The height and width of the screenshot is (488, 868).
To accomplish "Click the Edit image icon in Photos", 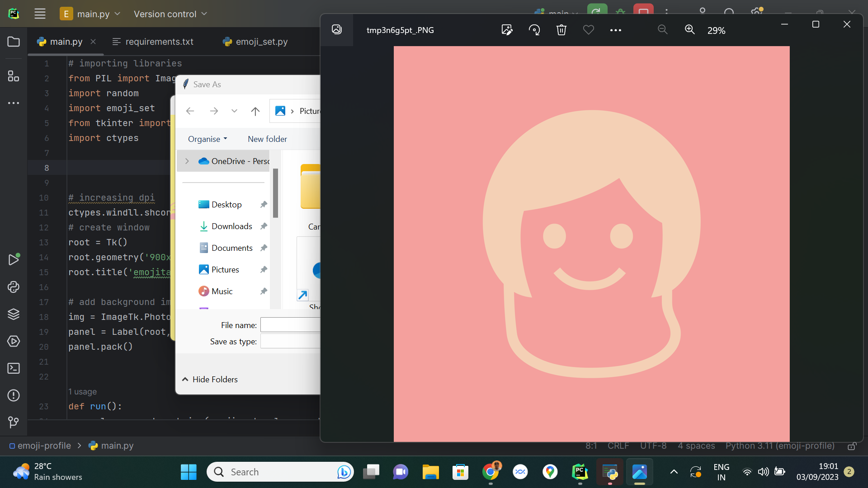I will tap(507, 30).
